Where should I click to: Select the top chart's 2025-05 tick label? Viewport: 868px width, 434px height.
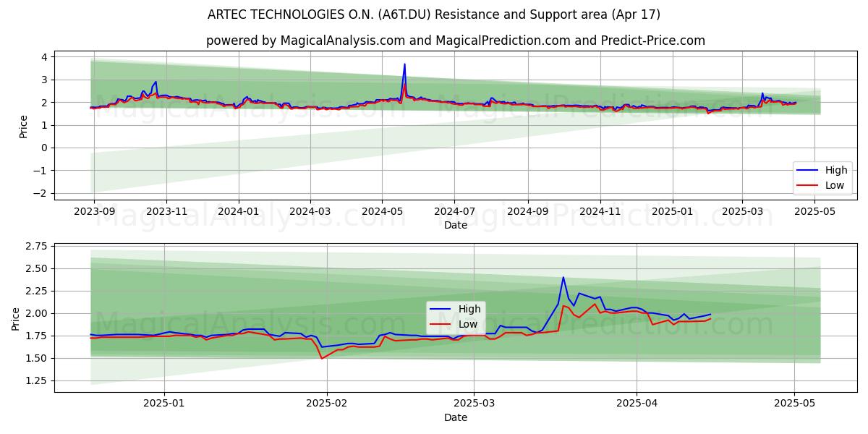click(814, 210)
